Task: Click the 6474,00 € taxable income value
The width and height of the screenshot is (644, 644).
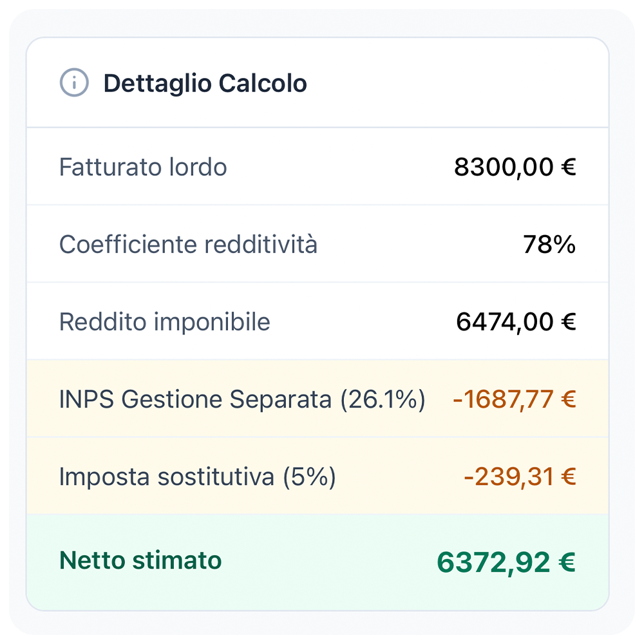Action: (x=515, y=322)
